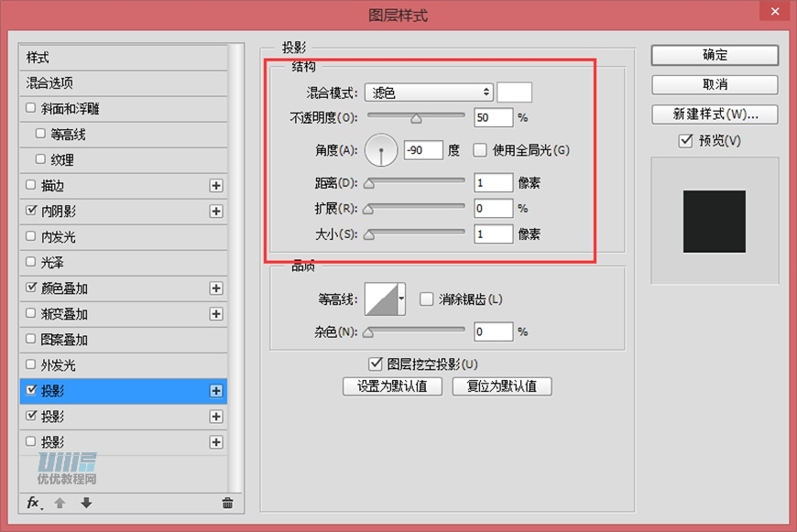Viewport: 797px width, 532px height.
Task: Select the 内阴影 style row
Action: click(123, 211)
